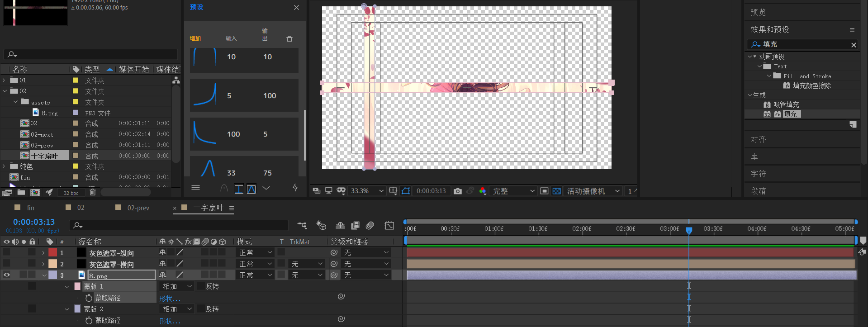Click the lightning apply icon in presets panel
This screenshot has height=327, width=868.
coord(295,188)
